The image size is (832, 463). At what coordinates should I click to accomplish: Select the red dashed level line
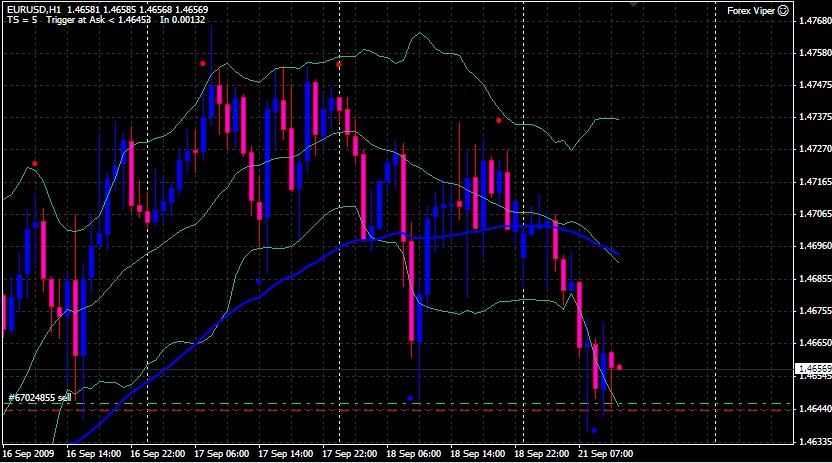point(398,410)
